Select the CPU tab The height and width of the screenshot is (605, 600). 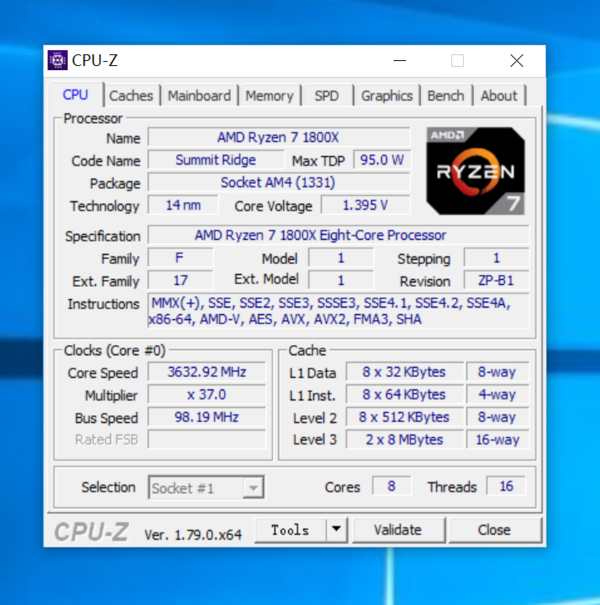(76, 95)
